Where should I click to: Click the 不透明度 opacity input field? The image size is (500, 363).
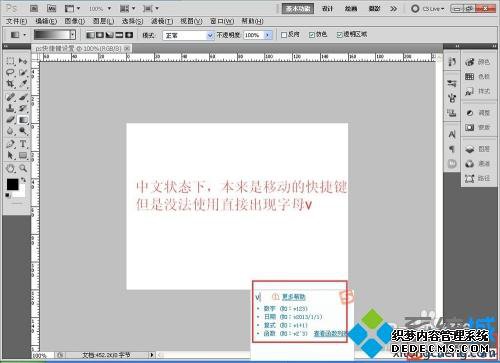click(254, 35)
